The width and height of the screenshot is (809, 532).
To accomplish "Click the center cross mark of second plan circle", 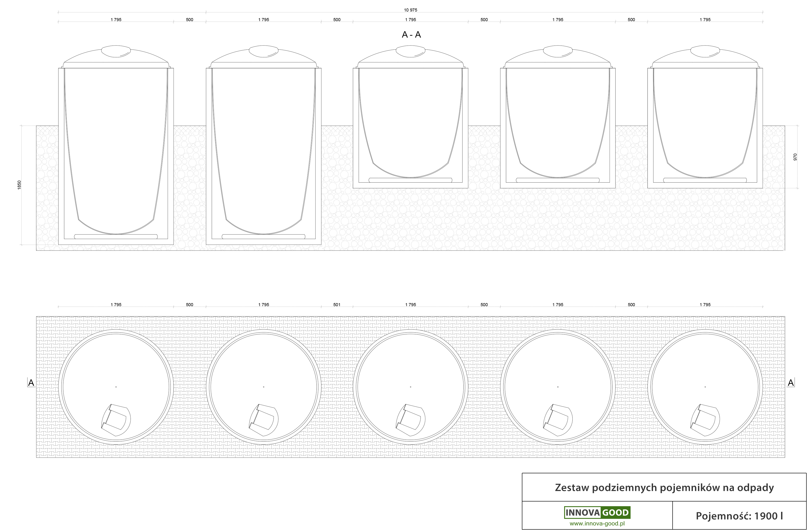I will pos(264,387).
